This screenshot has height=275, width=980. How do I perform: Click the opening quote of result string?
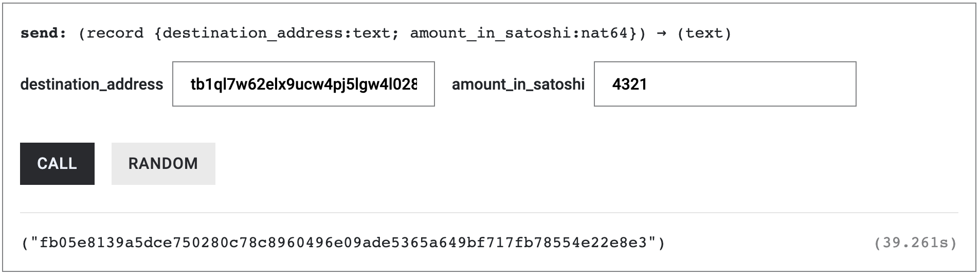34,241
